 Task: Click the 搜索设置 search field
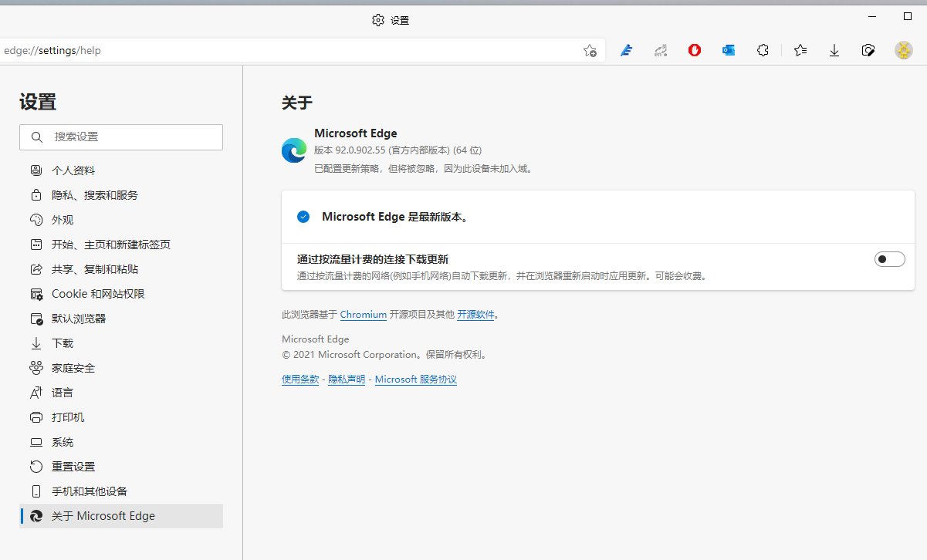click(x=121, y=137)
